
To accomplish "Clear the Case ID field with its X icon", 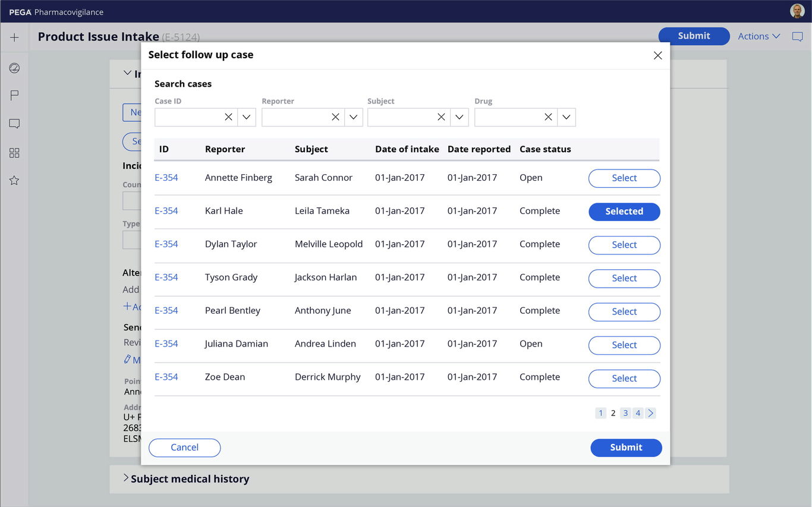I will coord(228,117).
